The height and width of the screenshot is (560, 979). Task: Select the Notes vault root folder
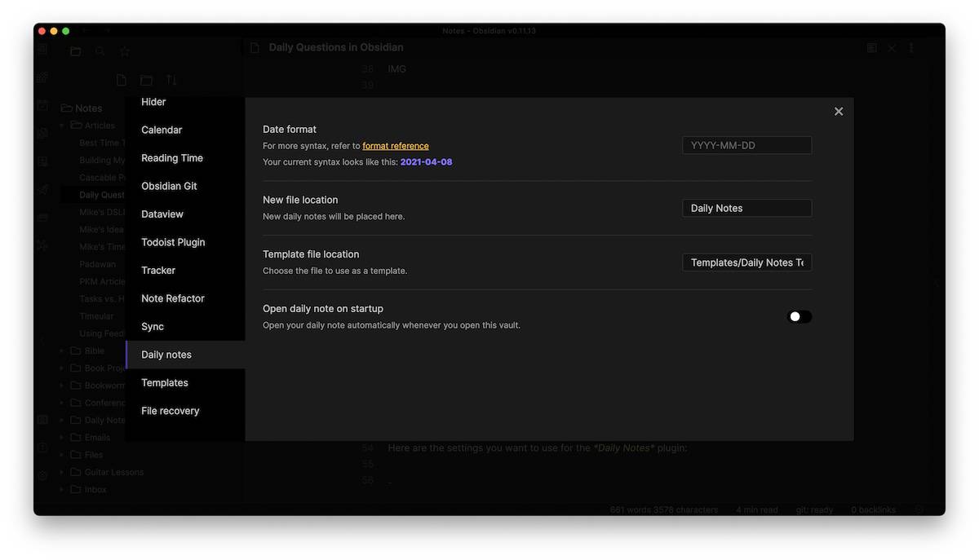tap(82, 108)
